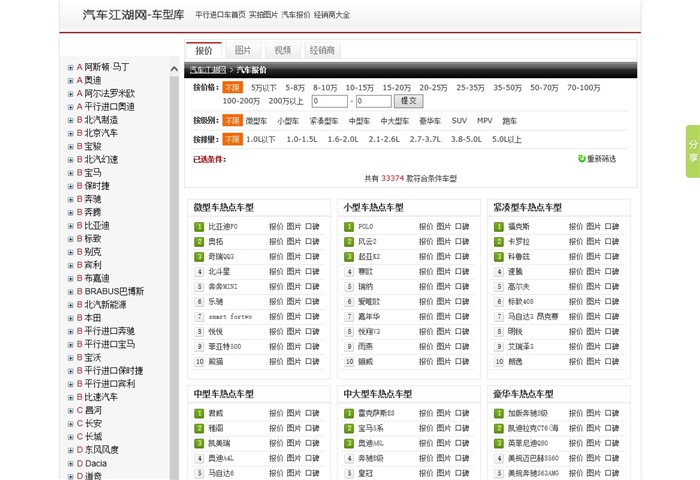
Task: Open 报价 for 起亚K2
Action: (426, 257)
